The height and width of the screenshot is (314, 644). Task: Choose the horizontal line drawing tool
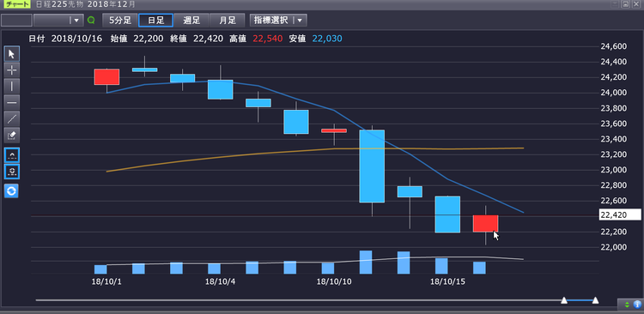click(11, 103)
